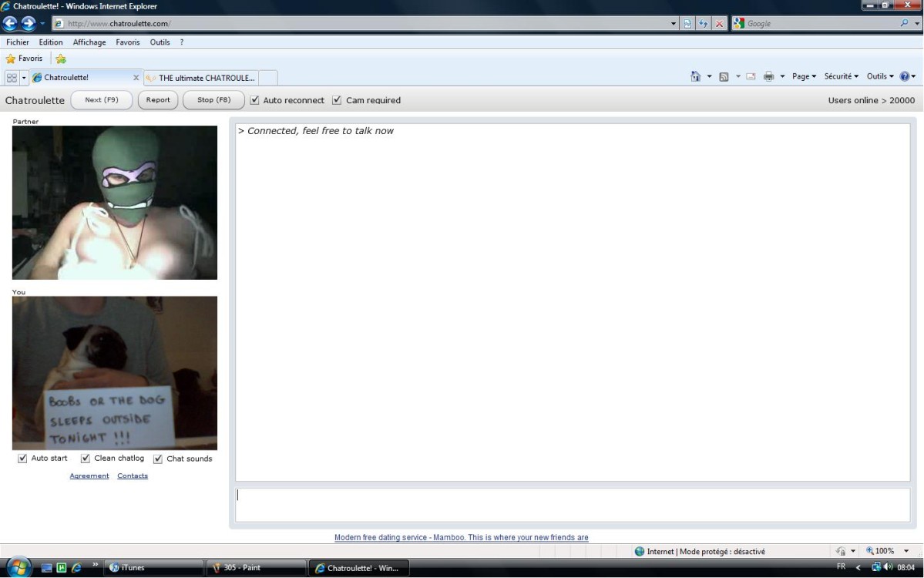Expand the Quick Tabs list arrow

[24, 77]
